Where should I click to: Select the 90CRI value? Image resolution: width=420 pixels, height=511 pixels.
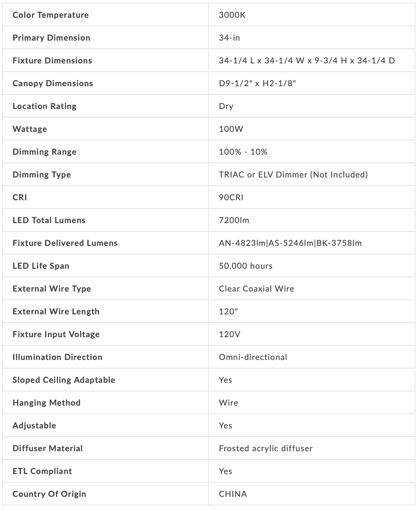click(x=232, y=198)
